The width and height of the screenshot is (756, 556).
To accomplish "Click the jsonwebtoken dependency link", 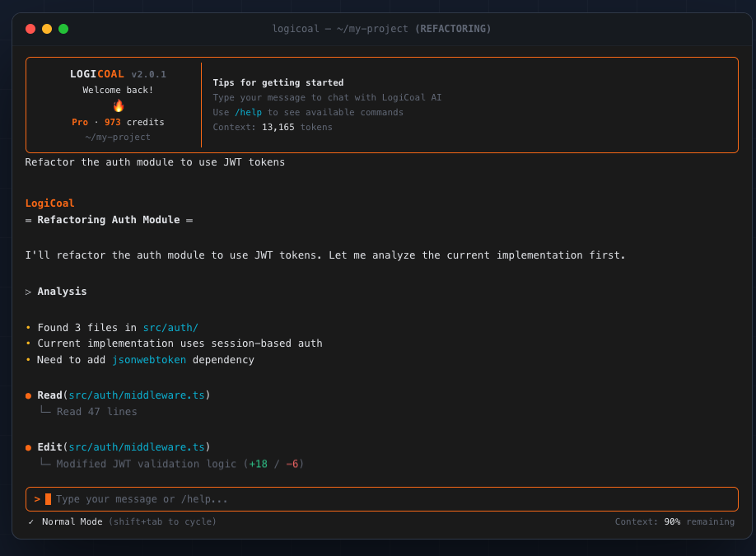I will (x=149, y=360).
